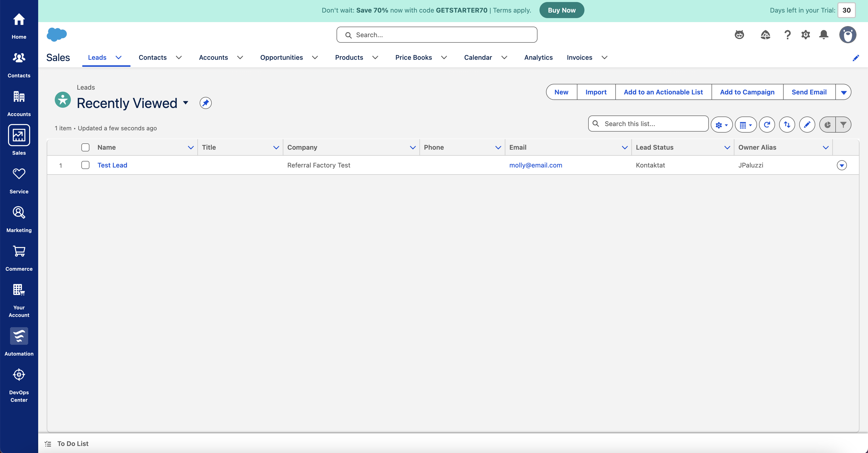Image resolution: width=868 pixels, height=453 pixels.
Task: Open Email column header dropdown
Action: pos(625,147)
